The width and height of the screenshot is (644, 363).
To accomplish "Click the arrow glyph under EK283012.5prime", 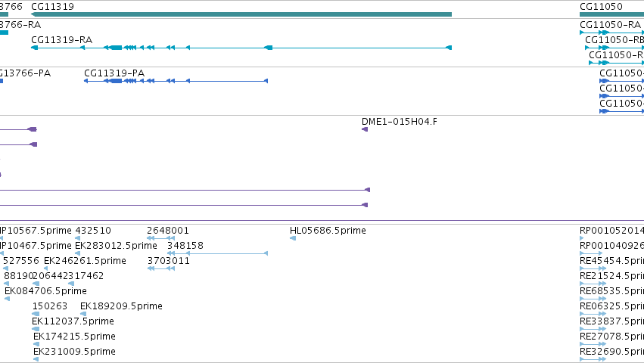I will click(x=78, y=253).
